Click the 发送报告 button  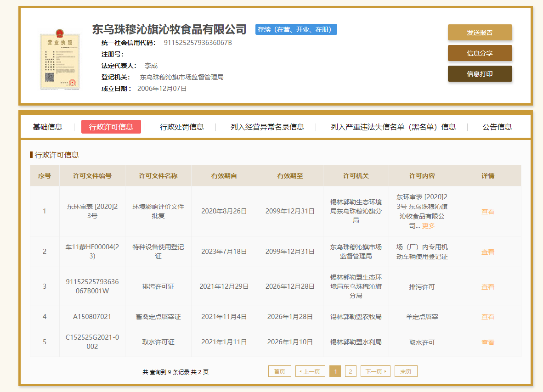480,33
